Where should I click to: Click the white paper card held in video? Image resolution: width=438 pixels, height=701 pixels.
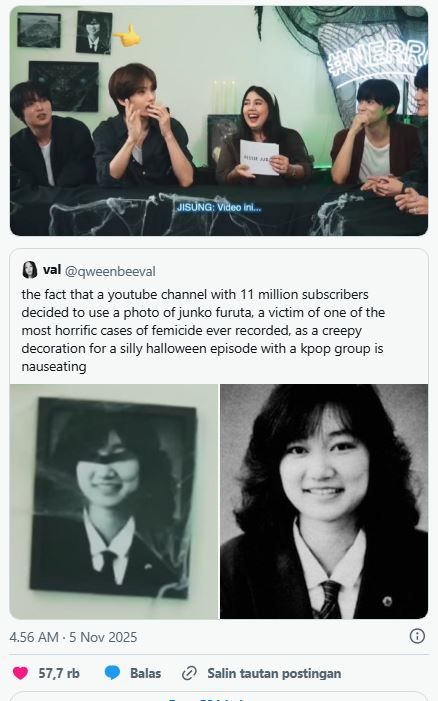[x=259, y=158]
